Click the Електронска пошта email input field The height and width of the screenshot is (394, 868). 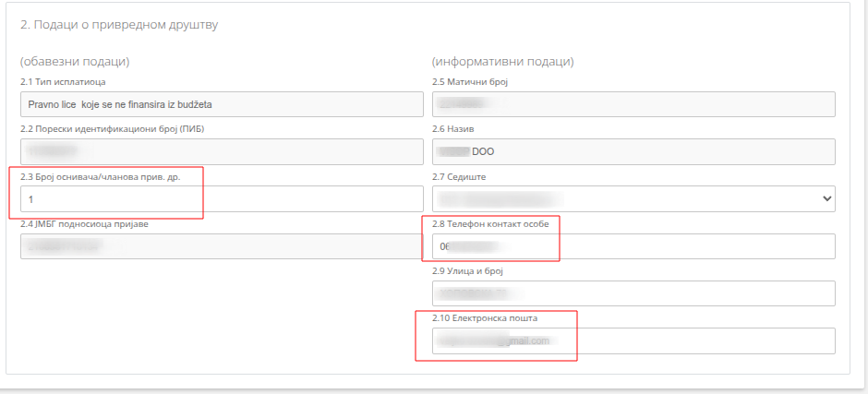click(633, 340)
